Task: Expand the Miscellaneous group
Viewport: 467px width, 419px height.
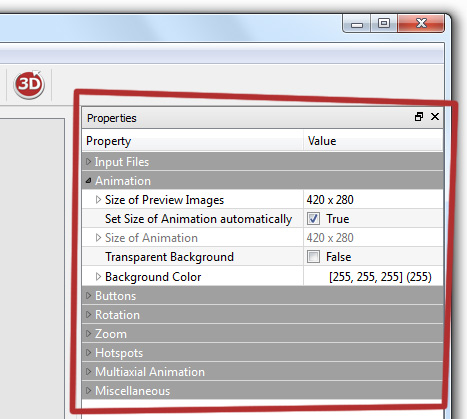Action: pos(88,391)
